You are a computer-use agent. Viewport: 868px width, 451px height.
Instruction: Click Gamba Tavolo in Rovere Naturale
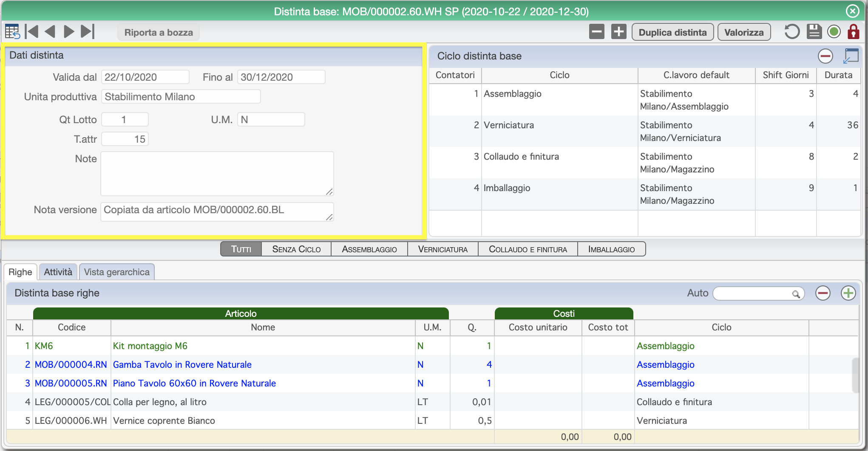click(x=182, y=364)
